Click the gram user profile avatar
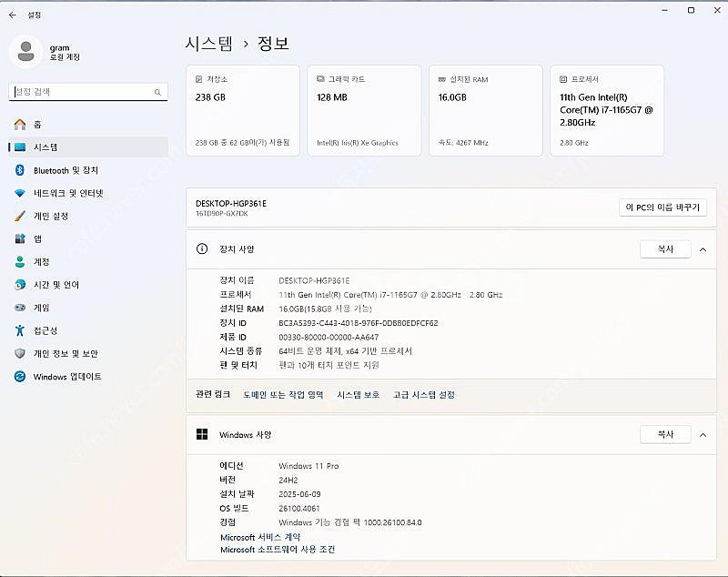Screen dimensions: 728x577 [25, 51]
